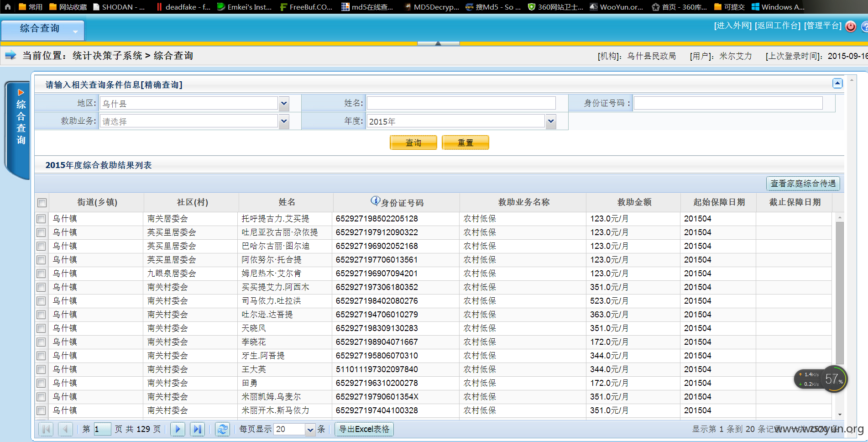Screen dimensions: 868x442
Task: Sort by 起始保障日期 column header
Action: point(719,202)
